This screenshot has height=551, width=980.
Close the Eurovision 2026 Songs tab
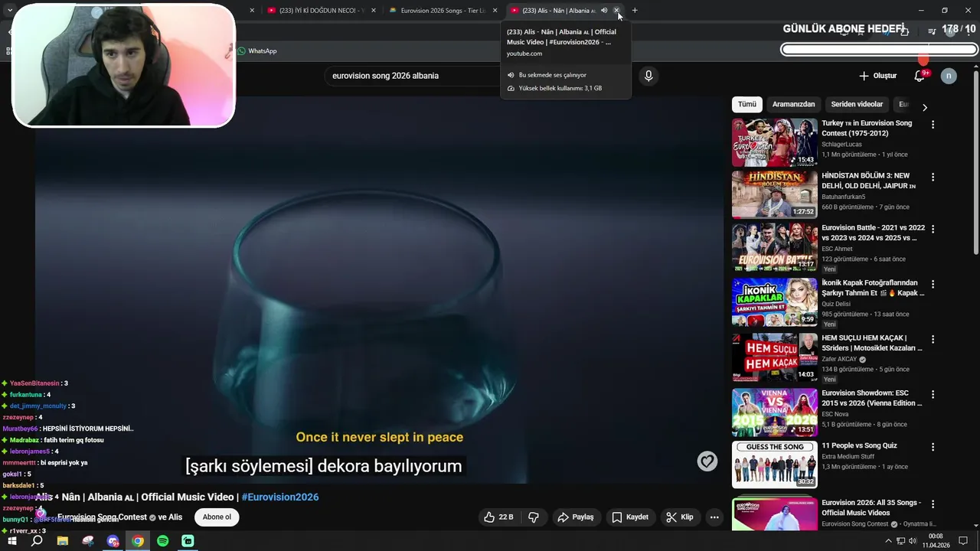tap(495, 11)
